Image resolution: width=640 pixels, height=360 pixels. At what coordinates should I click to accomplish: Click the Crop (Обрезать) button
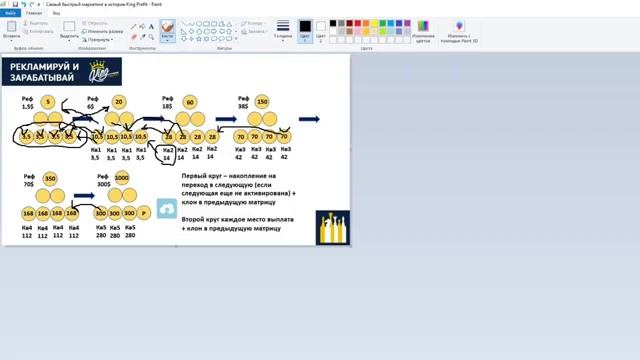[95, 23]
